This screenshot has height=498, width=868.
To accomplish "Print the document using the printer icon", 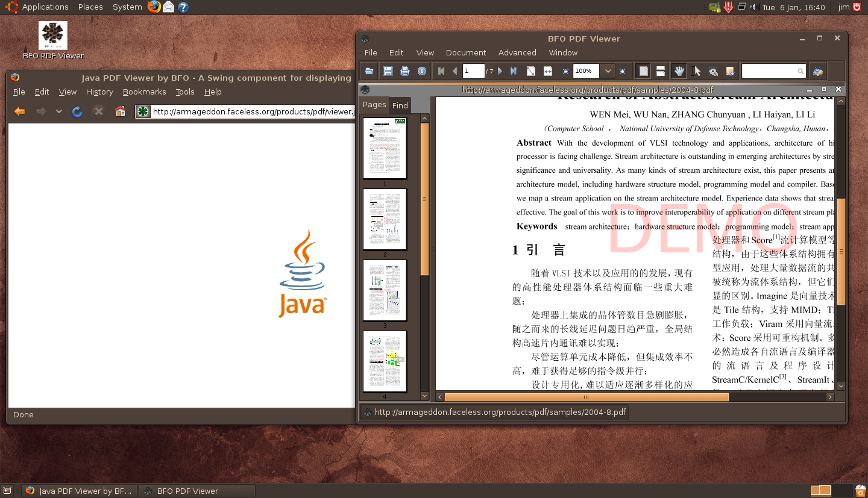I will 406,71.
